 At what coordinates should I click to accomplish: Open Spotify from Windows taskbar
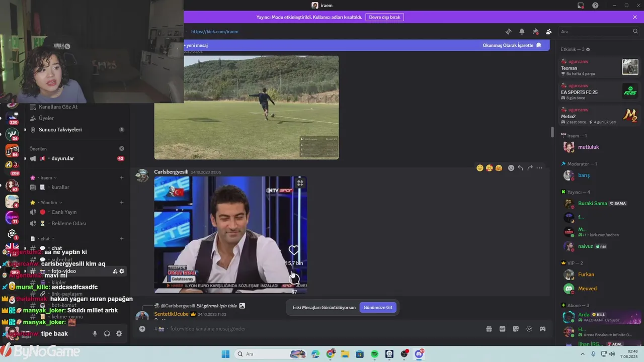(x=374, y=354)
